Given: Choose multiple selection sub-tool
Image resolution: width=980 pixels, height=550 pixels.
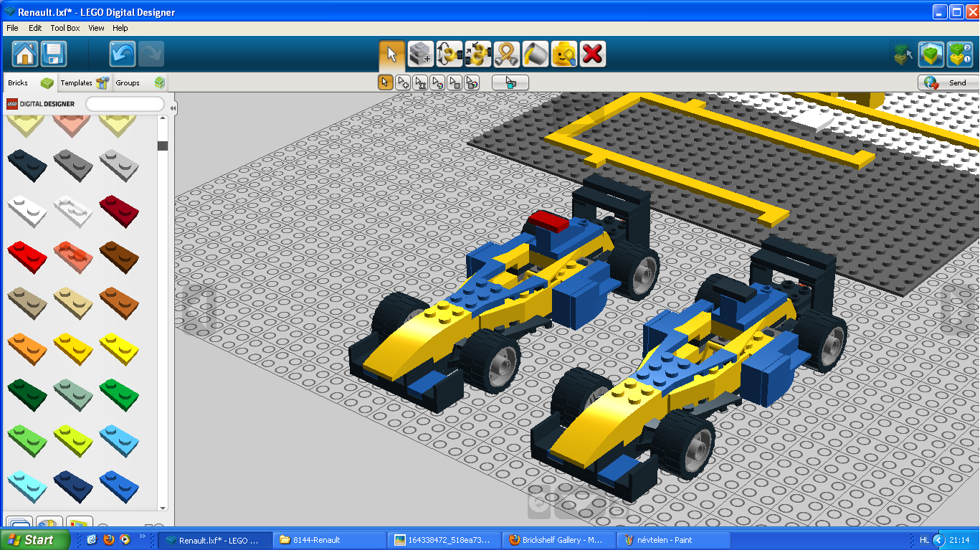Looking at the screenshot, I should [x=403, y=82].
